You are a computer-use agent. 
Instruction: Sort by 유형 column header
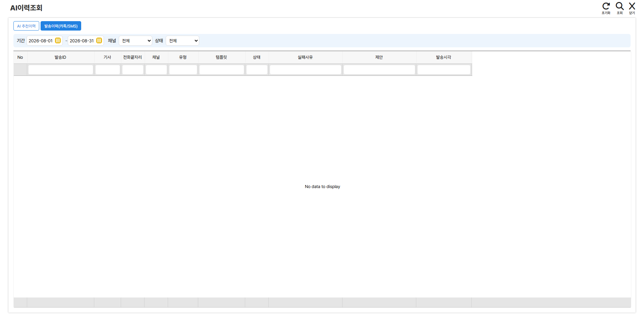pyautogui.click(x=183, y=57)
